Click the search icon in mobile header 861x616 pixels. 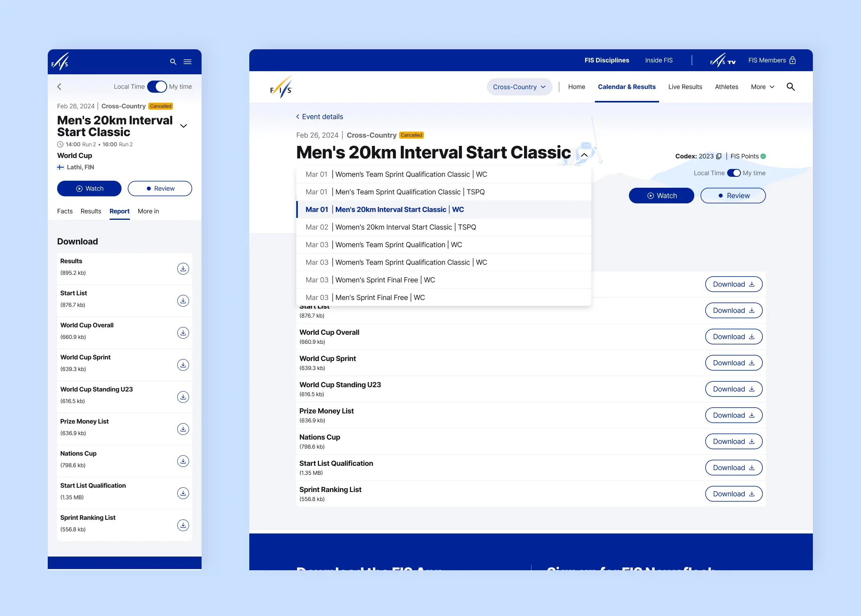[173, 62]
